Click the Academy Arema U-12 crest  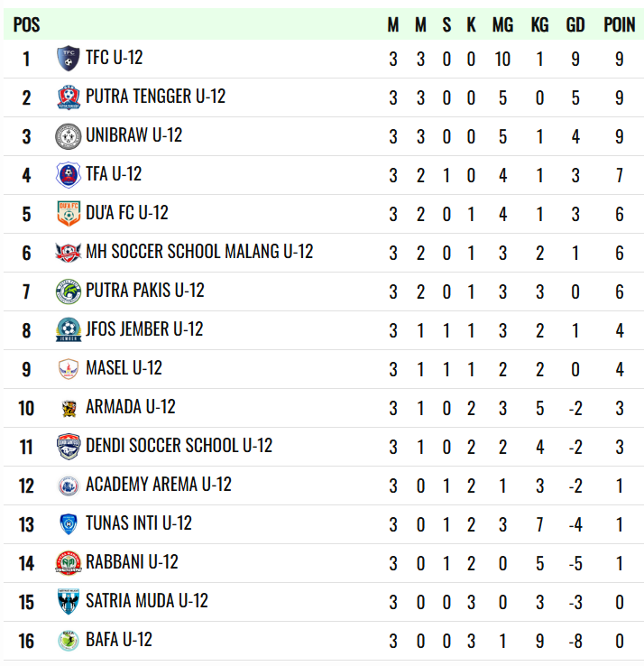(69, 486)
